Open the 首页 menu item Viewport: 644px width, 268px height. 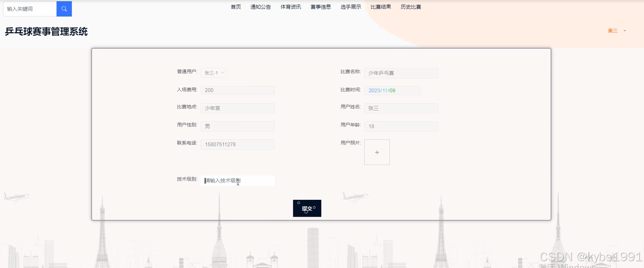click(x=236, y=7)
